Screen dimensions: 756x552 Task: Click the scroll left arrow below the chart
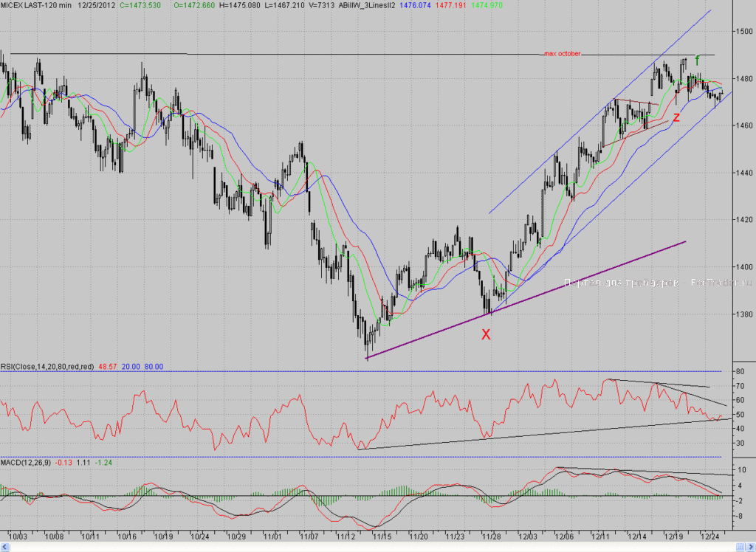4,547
